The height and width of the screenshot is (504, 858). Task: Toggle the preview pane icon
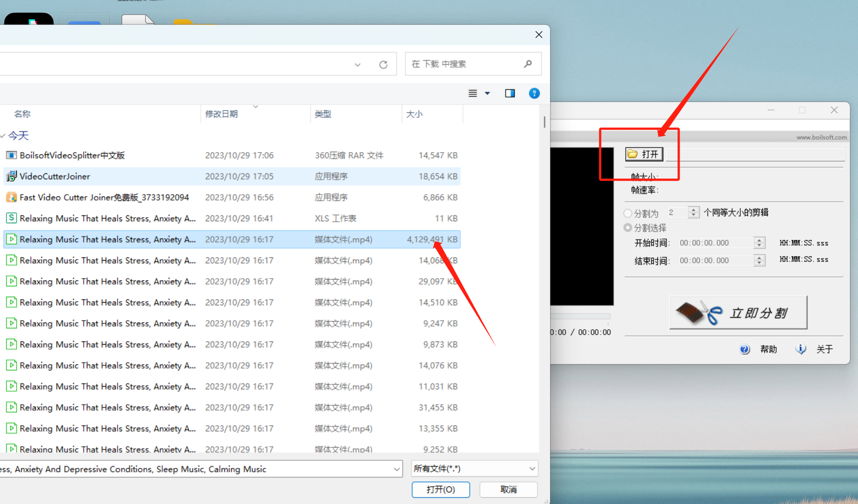click(x=510, y=93)
